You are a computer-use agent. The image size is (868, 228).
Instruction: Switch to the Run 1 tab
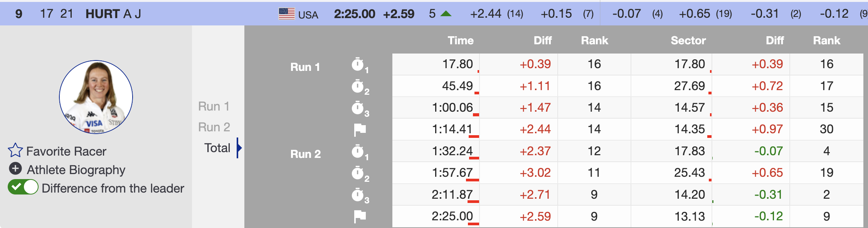(214, 106)
